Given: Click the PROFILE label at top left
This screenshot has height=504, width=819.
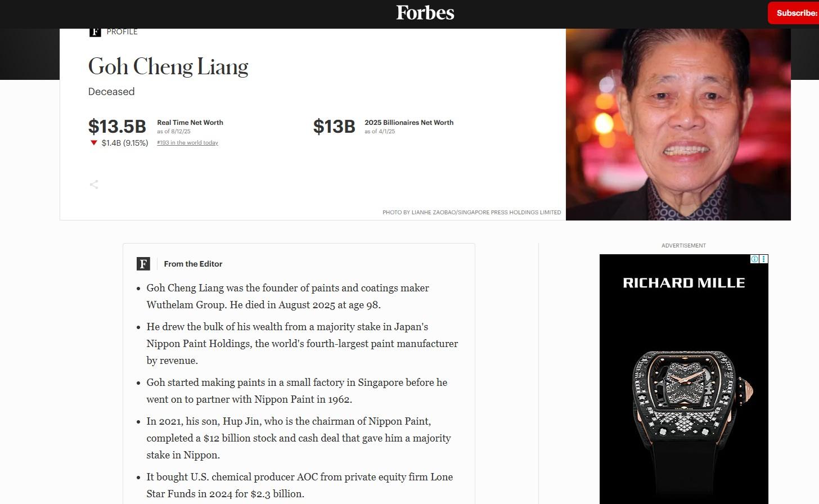Looking at the screenshot, I should 122,32.
